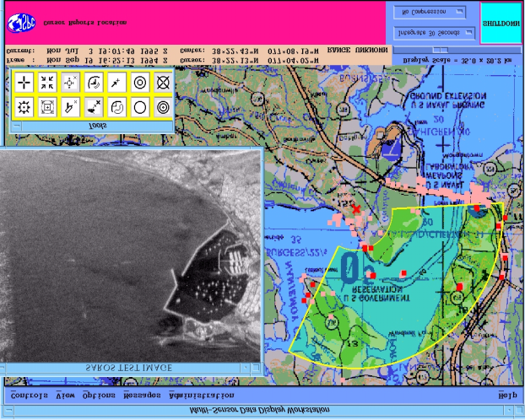Image resolution: width=525 pixels, height=420 pixels.
Task: Click the Tools panel title bar
Action: pos(97,127)
